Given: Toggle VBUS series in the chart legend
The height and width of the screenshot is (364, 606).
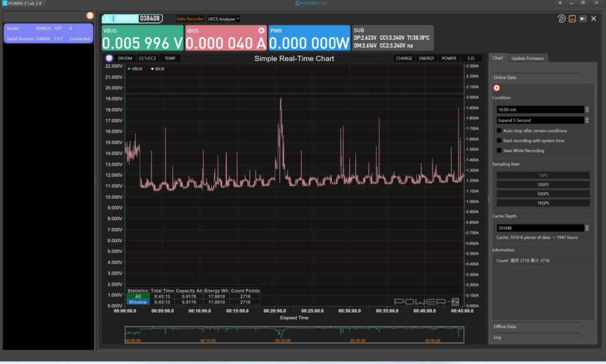Looking at the screenshot, I should click(135, 69).
